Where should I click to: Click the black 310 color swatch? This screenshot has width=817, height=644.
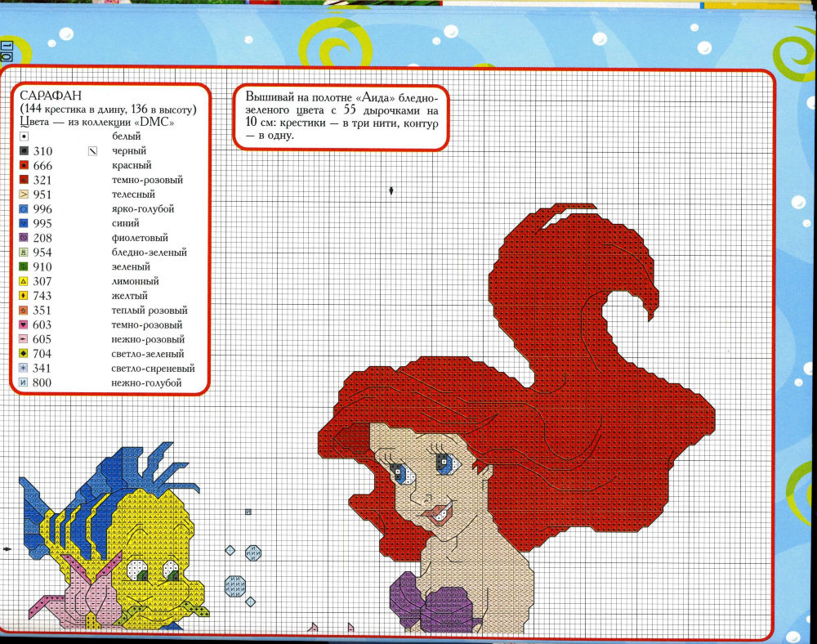click(25, 151)
